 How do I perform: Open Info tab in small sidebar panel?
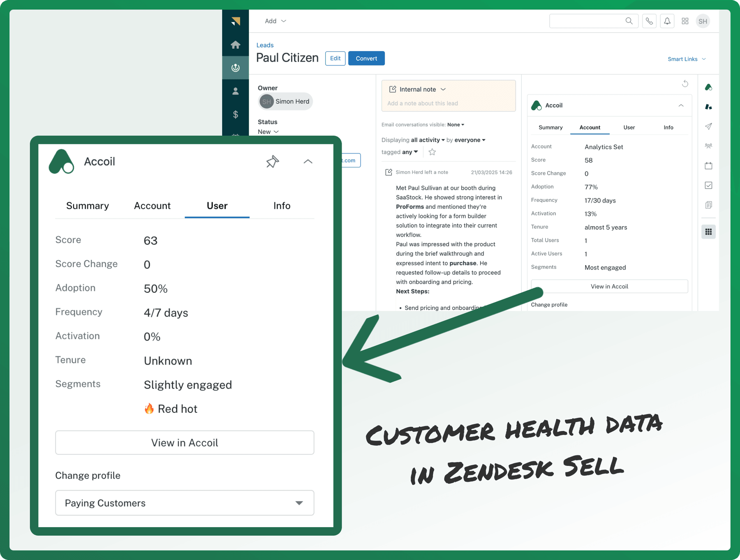(x=668, y=127)
